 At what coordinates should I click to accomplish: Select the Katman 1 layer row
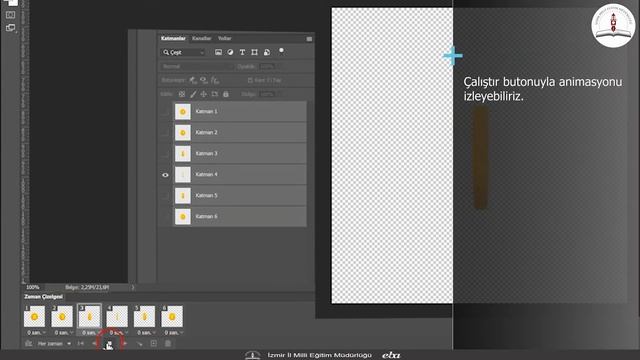click(x=240, y=111)
